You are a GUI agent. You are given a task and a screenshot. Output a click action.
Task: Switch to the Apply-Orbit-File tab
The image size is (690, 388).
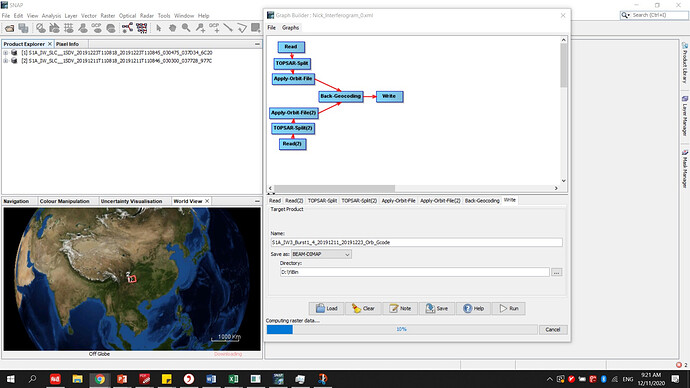click(398, 201)
